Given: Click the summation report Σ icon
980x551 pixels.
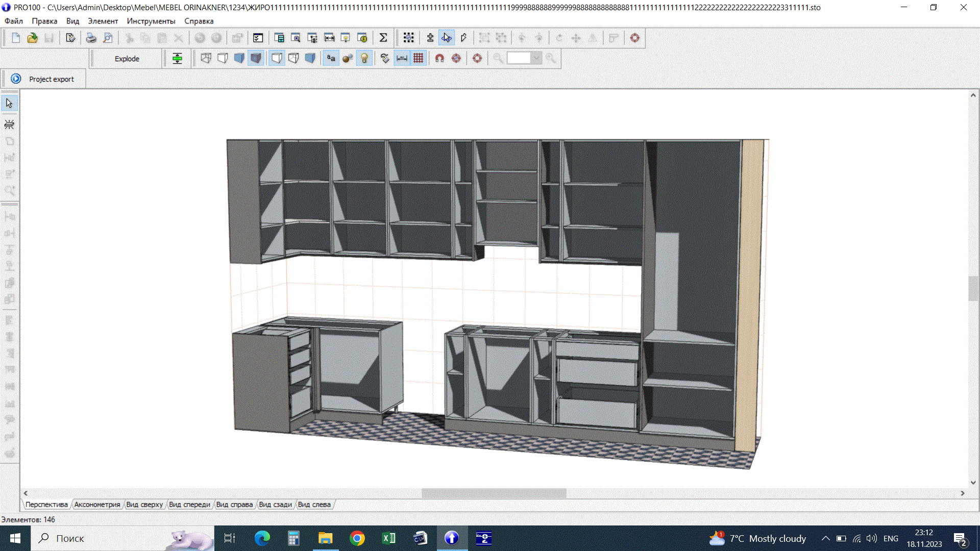Looking at the screenshot, I should (x=383, y=37).
